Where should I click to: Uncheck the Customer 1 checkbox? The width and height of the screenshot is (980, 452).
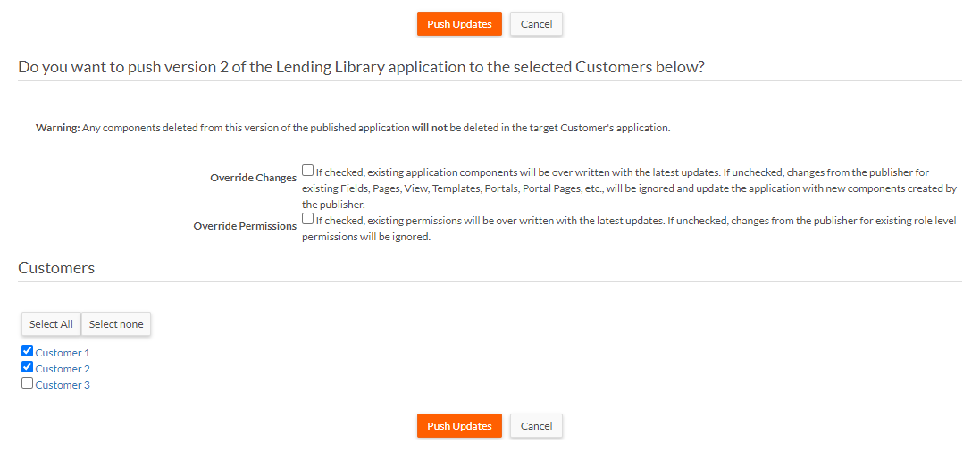(x=27, y=351)
